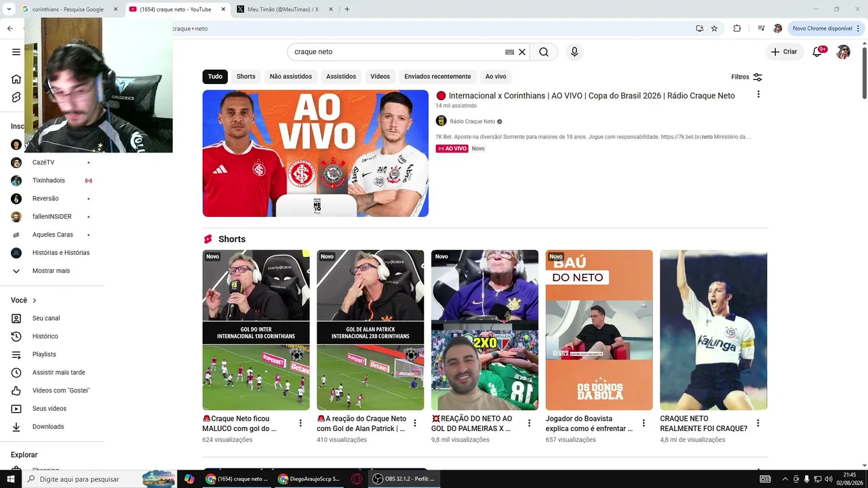Open the Chrome three-dot menu
This screenshot has width=868, height=488.
coord(859,28)
